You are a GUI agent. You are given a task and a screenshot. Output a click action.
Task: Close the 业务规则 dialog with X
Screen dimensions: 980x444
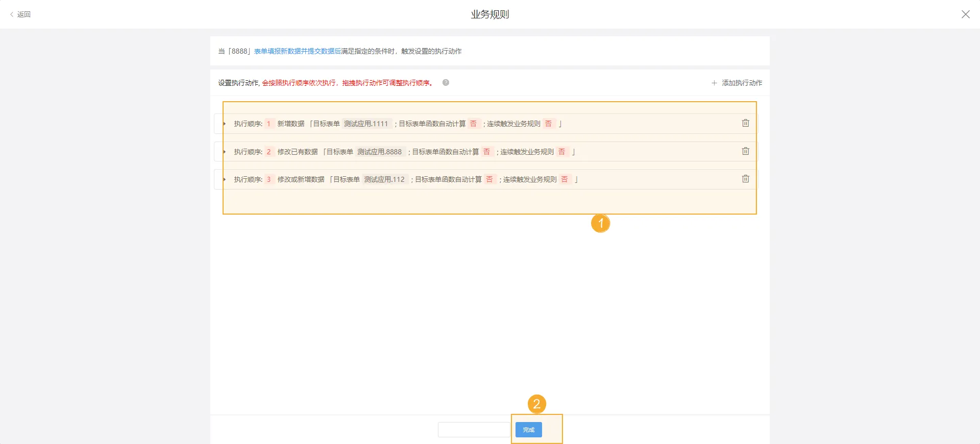(x=965, y=14)
